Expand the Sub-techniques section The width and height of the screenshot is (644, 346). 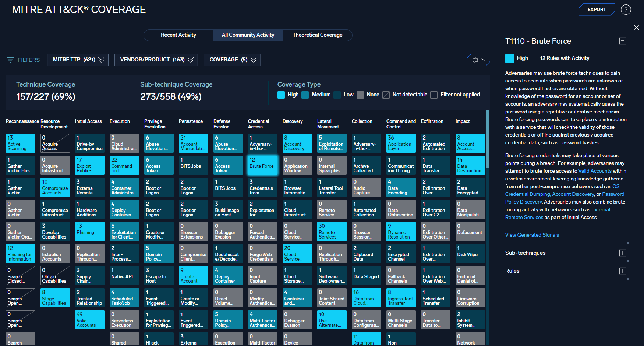click(x=622, y=253)
